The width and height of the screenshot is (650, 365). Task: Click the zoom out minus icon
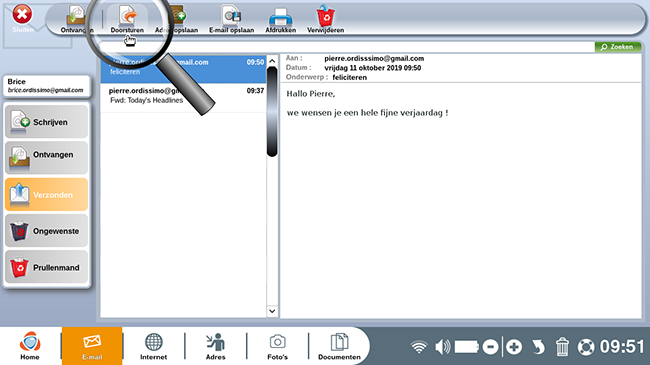pyautogui.click(x=490, y=347)
